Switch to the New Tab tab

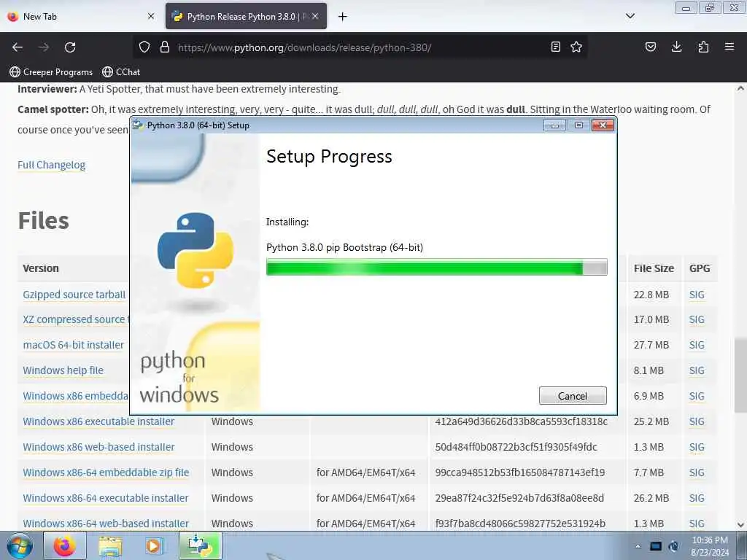81,16
